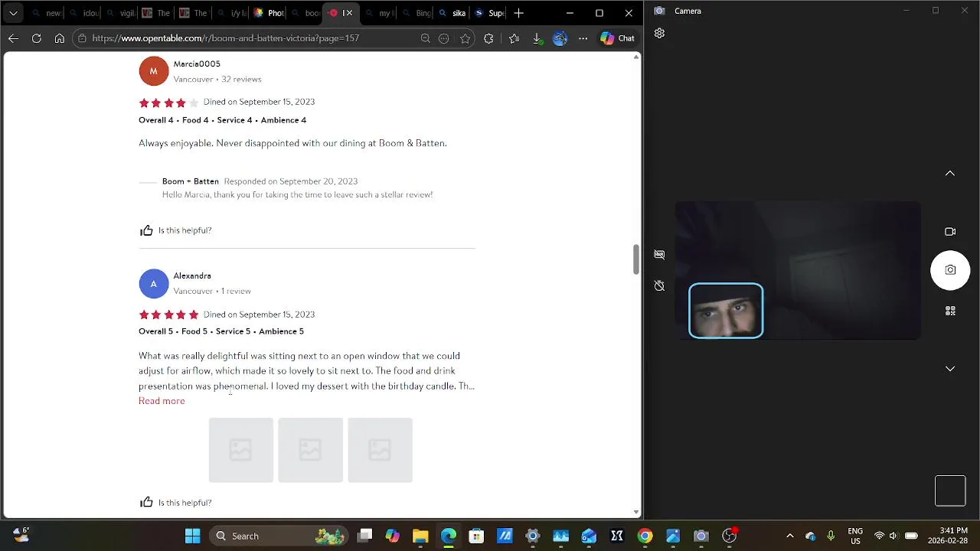Image resolution: width=980 pixels, height=551 pixels.
Task: Click 'Boom + Batten' response name
Action: click(191, 181)
